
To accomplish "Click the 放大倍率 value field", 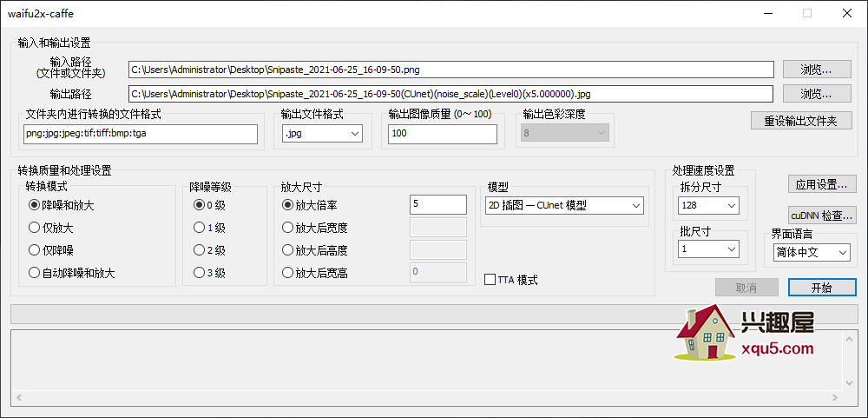I will (x=438, y=204).
